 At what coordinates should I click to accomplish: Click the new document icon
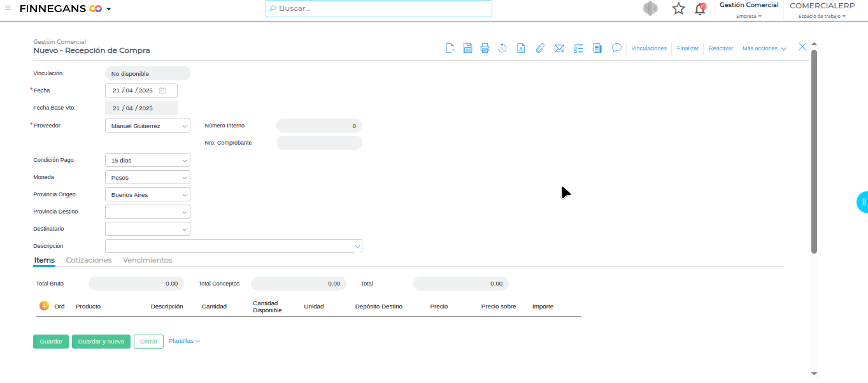pos(450,48)
